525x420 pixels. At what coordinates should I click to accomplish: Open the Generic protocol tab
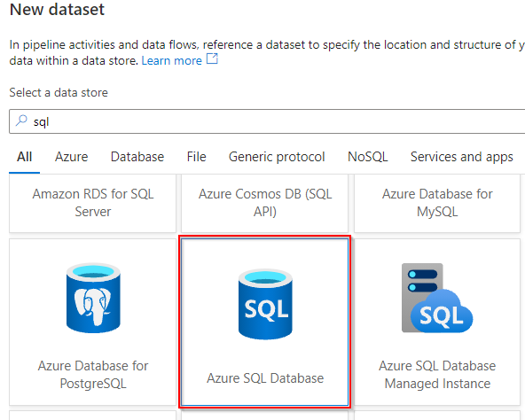click(x=277, y=157)
